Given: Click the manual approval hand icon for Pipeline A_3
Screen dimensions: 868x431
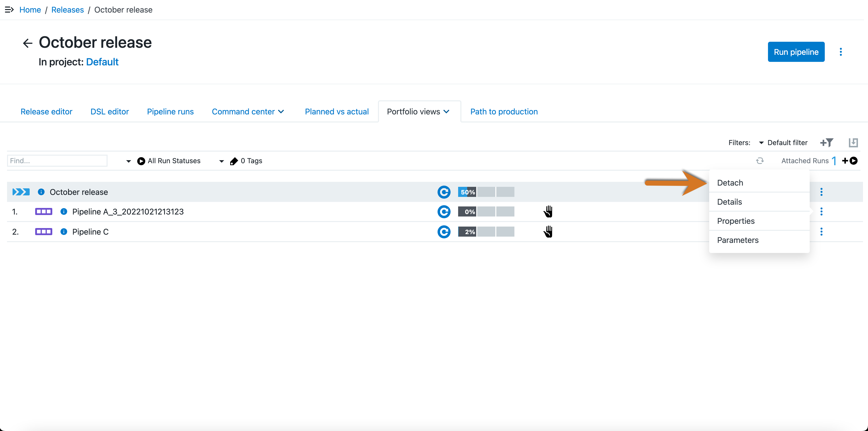Looking at the screenshot, I should click(548, 211).
